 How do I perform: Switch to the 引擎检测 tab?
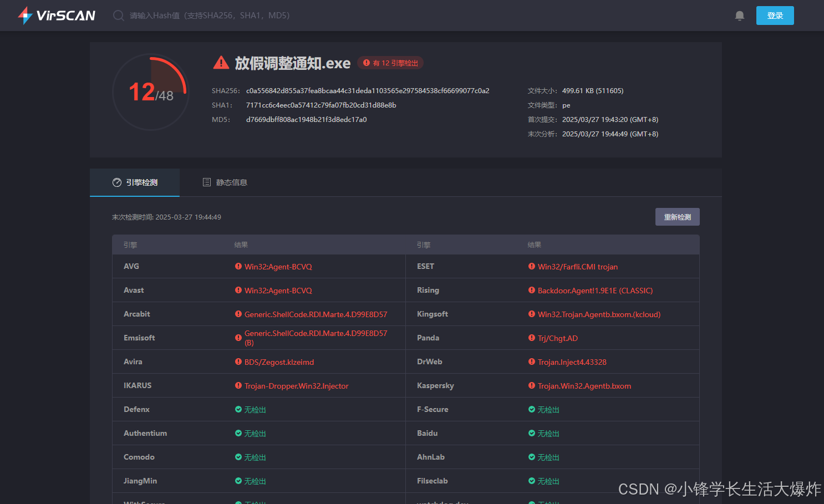coord(135,182)
